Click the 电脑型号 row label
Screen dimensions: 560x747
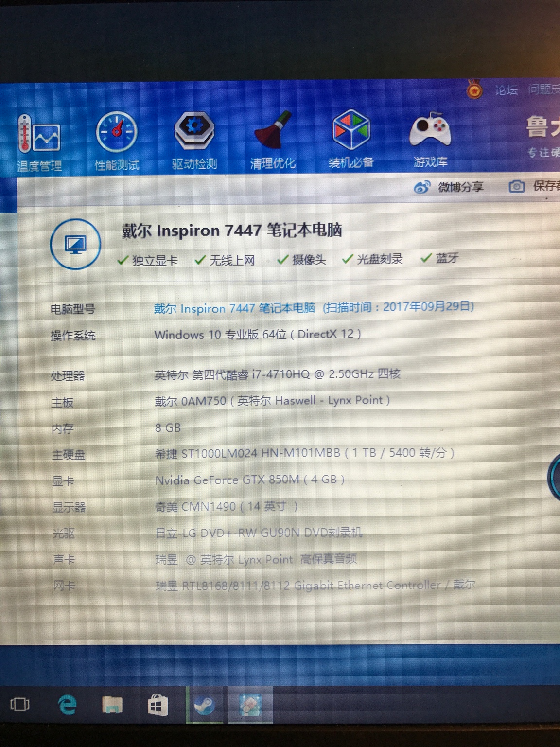coord(73,309)
